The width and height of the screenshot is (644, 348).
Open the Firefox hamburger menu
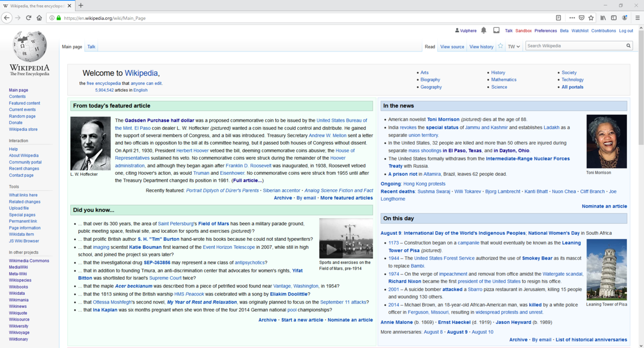638,18
